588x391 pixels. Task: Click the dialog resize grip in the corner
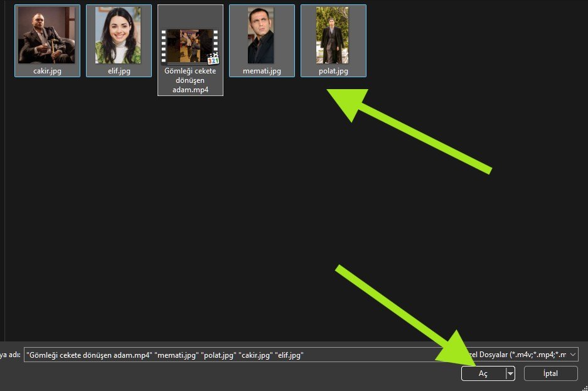[585, 388]
